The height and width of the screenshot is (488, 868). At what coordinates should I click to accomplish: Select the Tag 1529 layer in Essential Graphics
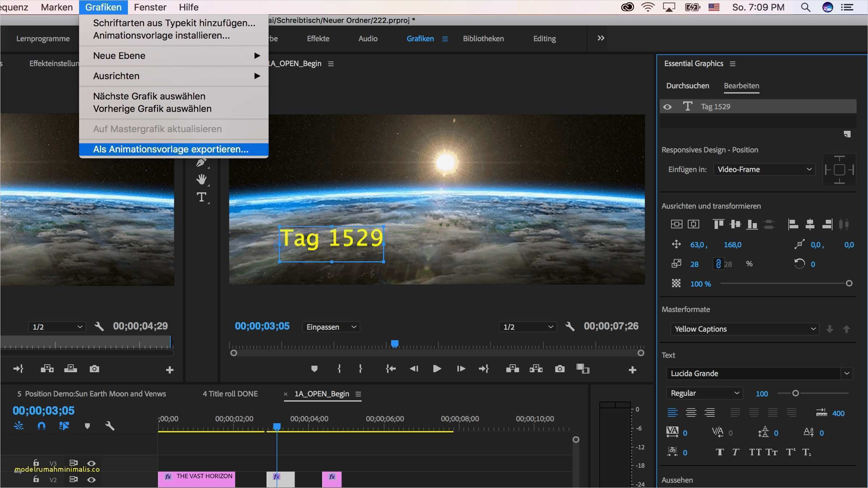point(715,106)
